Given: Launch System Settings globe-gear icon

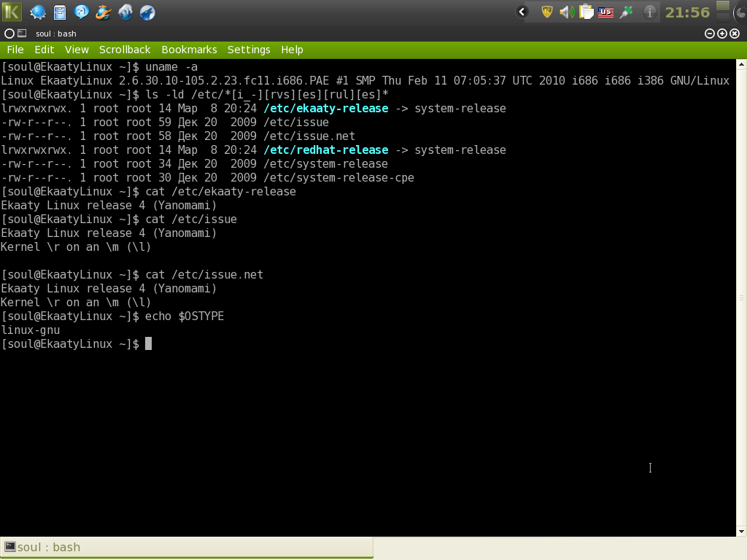Looking at the screenshot, I should click(x=38, y=12).
